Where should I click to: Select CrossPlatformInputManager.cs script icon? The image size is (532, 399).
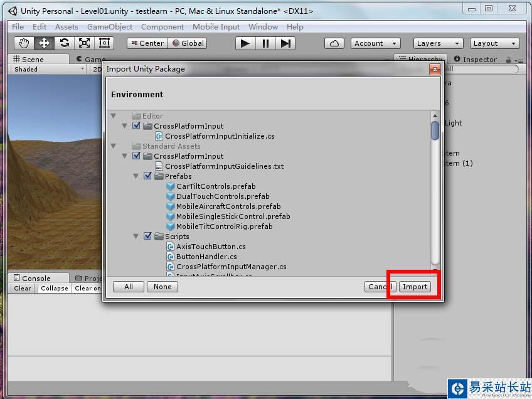tap(170, 267)
